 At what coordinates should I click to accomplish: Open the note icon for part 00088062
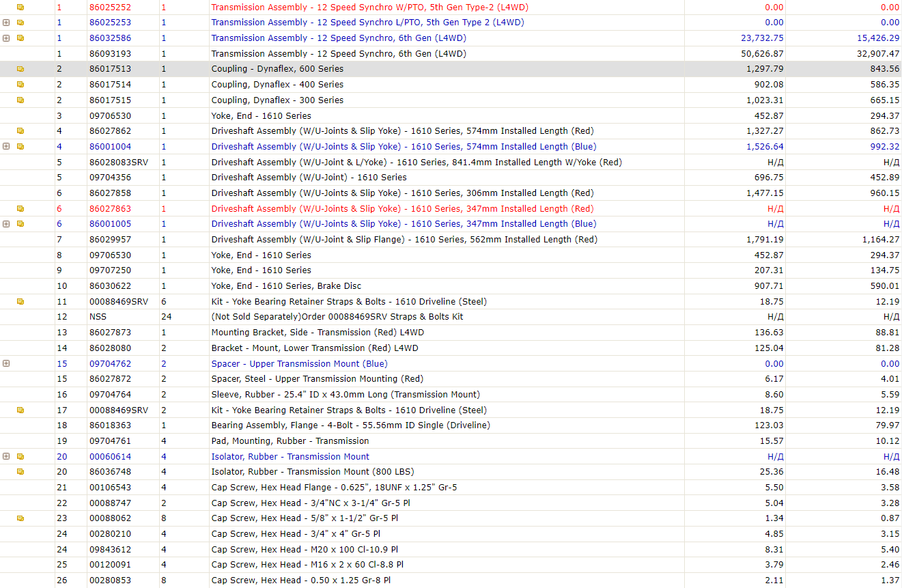pos(20,518)
